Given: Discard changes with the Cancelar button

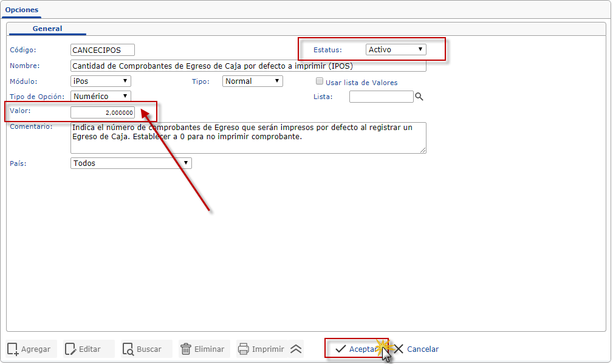Looking at the screenshot, I should click(416, 349).
